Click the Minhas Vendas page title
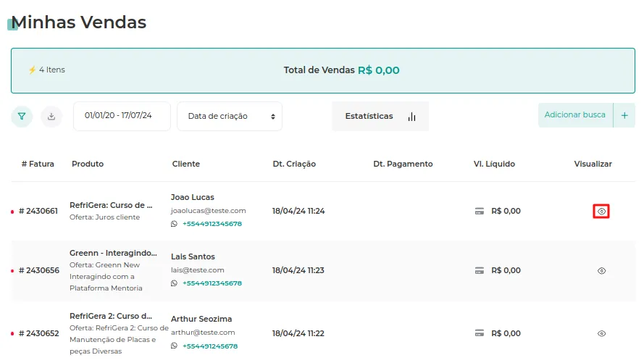The height and width of the screenshot is (363, 644). (78, 22)
